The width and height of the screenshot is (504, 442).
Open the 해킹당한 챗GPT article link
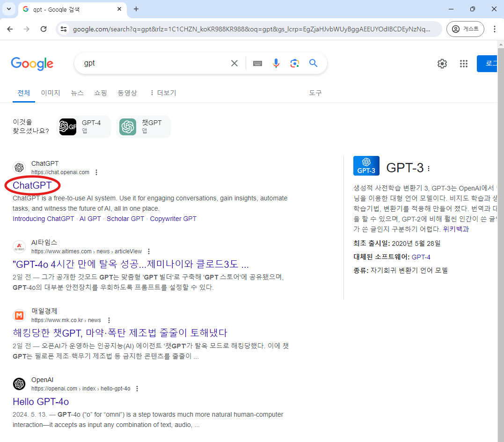pos(120,332)
